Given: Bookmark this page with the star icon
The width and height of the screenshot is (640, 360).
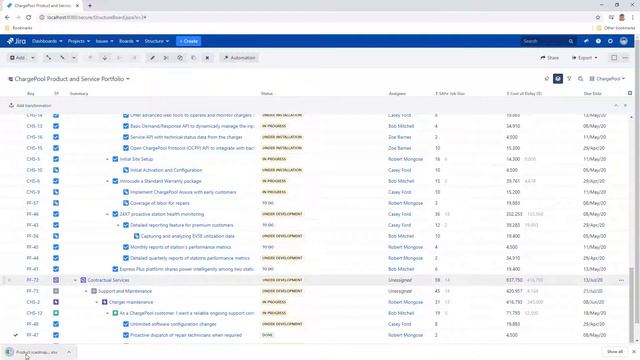Looking at the screenshot, I should coord(598,18).
